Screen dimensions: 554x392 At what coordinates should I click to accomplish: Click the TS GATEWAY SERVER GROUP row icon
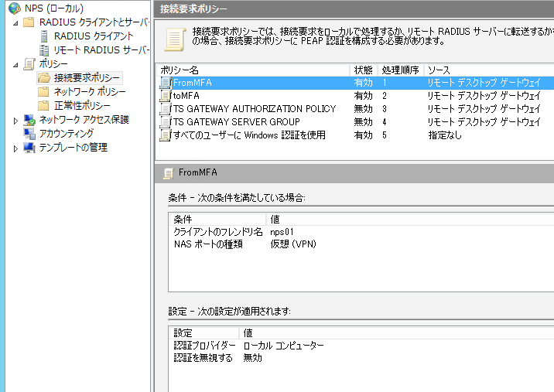click(166, 122)
